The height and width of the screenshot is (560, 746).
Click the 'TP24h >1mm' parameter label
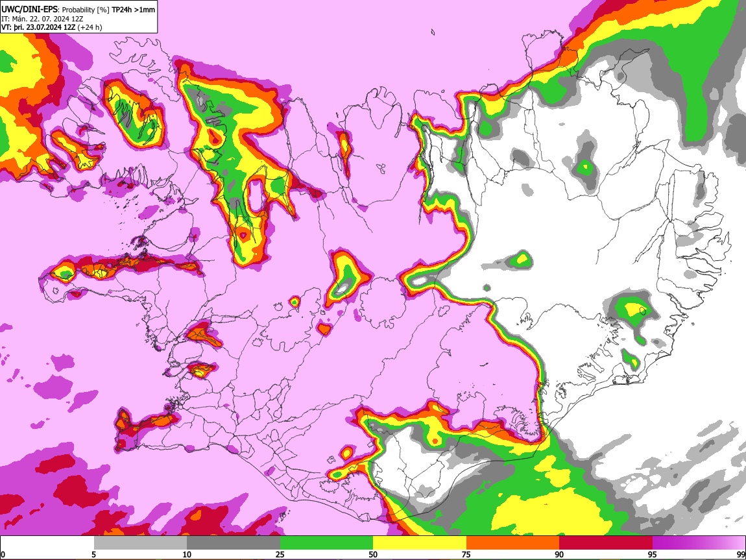click(133, 10)
